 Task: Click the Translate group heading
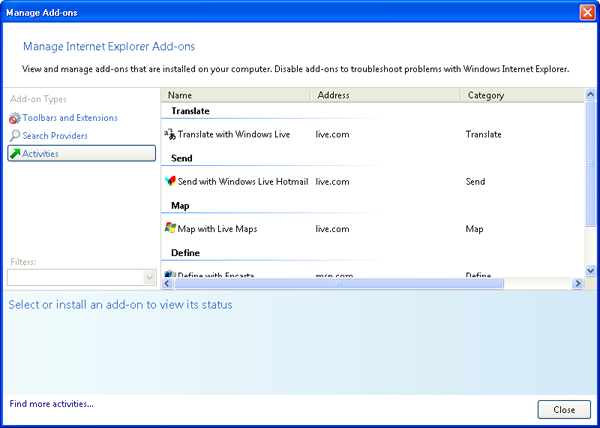coord(190,111)
